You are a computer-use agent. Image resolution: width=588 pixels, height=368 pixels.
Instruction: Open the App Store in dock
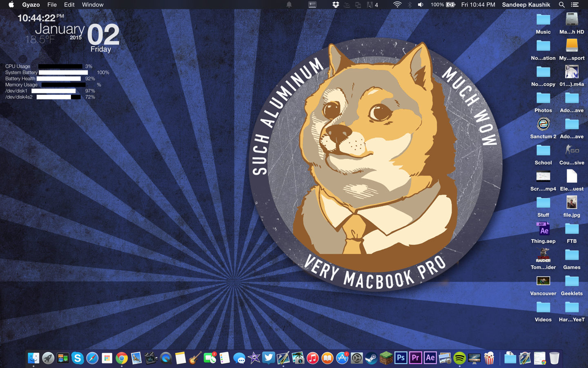coord(342,358)
